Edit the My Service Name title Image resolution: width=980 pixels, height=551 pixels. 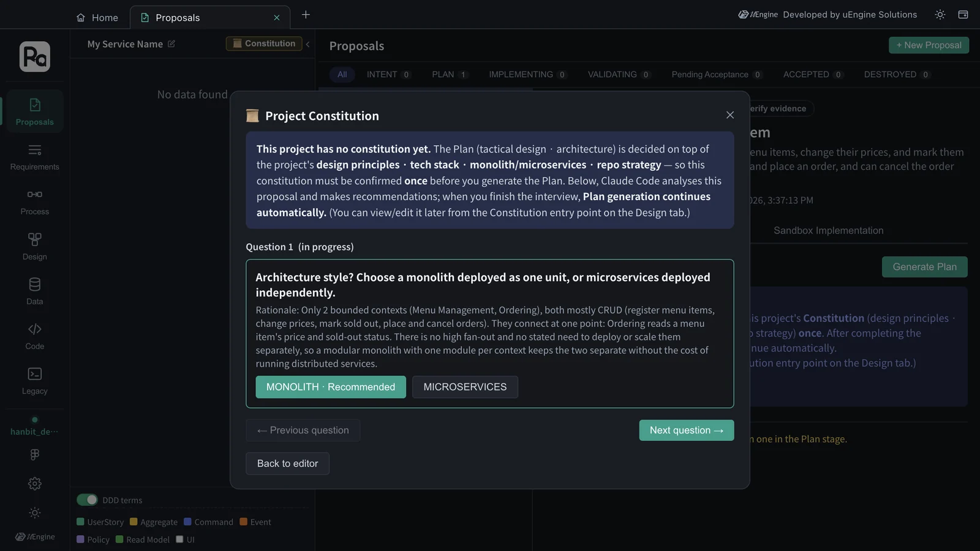pos(171,44)
